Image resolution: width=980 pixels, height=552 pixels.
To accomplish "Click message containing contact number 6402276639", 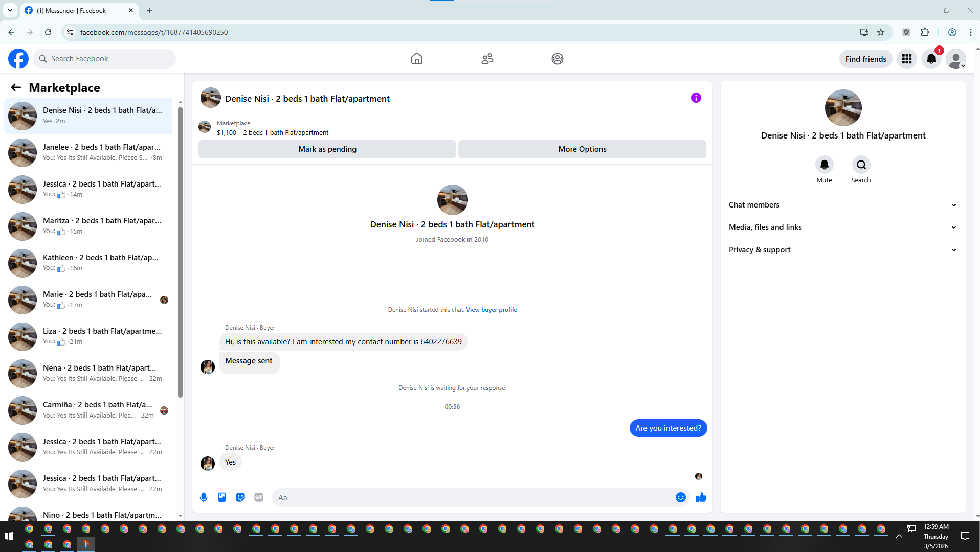I will pyautogui.click(x=343, y=342).
